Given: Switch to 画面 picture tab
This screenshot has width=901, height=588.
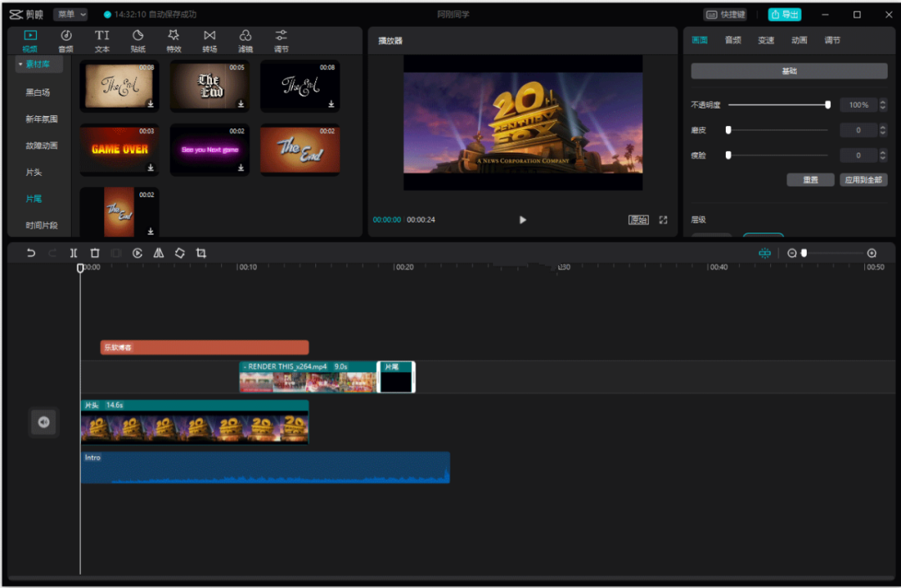Looking at the screenshot, I should [699, 40].
